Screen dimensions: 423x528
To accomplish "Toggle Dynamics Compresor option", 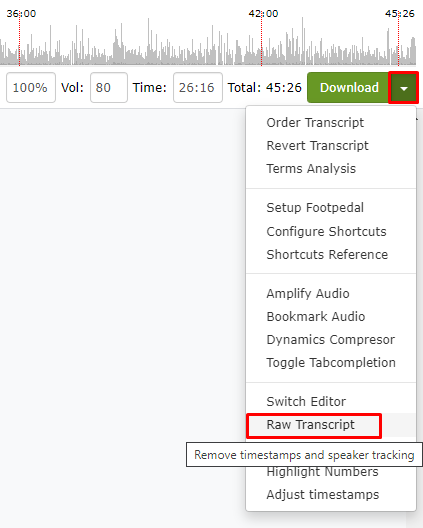I will pyautogui.click(x=331, y=339).
